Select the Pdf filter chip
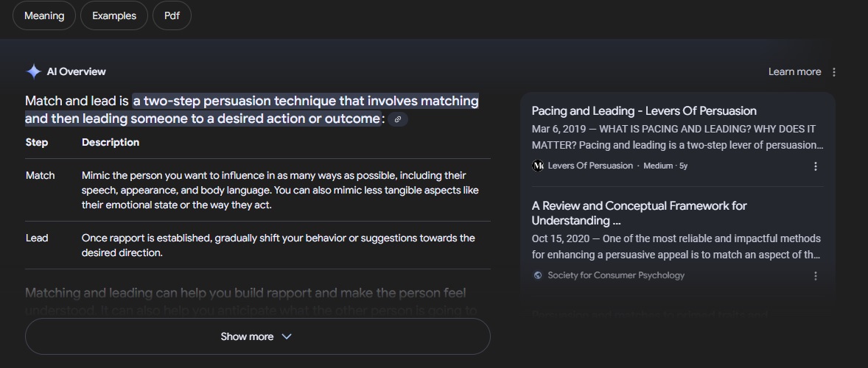 click(172, 15)
